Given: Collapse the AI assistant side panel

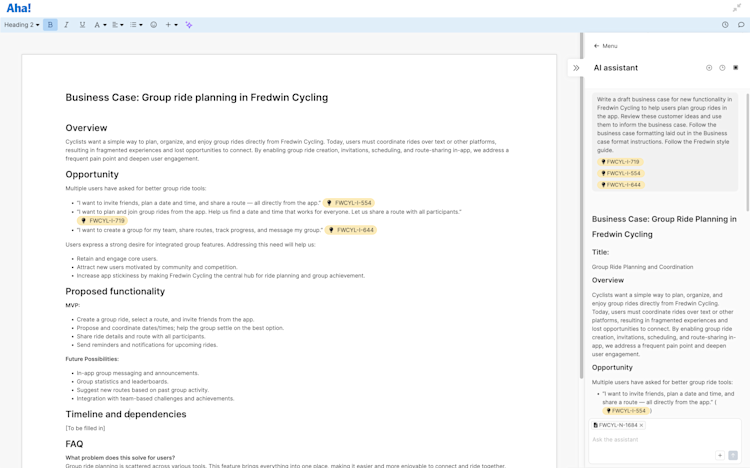Looking at the screenshot, I should tap(576, 68).
